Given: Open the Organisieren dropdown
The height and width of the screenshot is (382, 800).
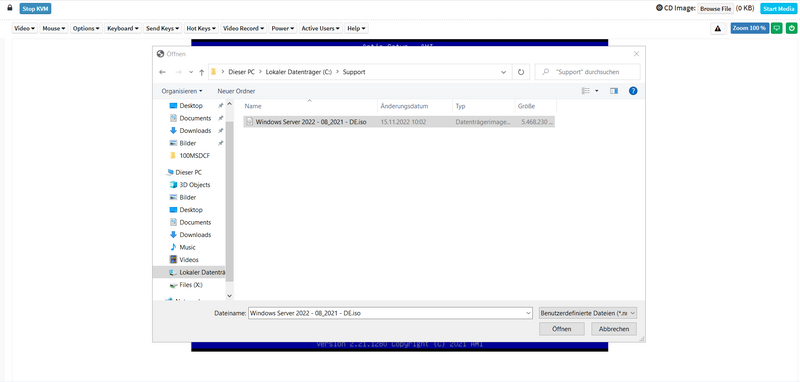Looking at the screenshot, I should coord(182,91).
